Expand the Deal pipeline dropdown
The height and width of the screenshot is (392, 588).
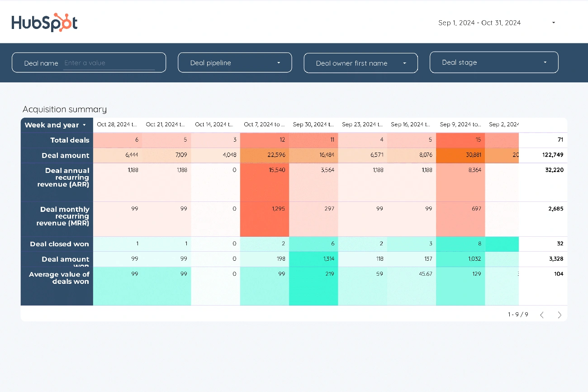point(279,63)
